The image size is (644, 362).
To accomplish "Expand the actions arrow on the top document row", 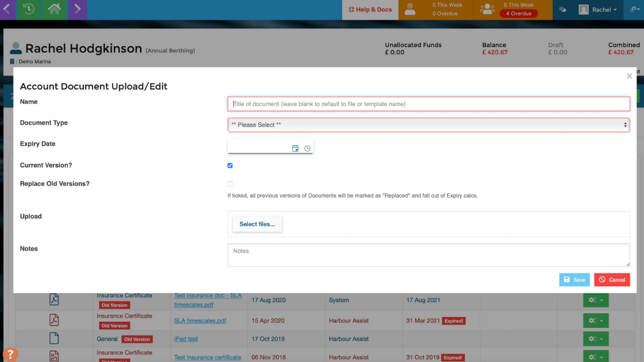I will pyautogui.click(x=602, y=300).
